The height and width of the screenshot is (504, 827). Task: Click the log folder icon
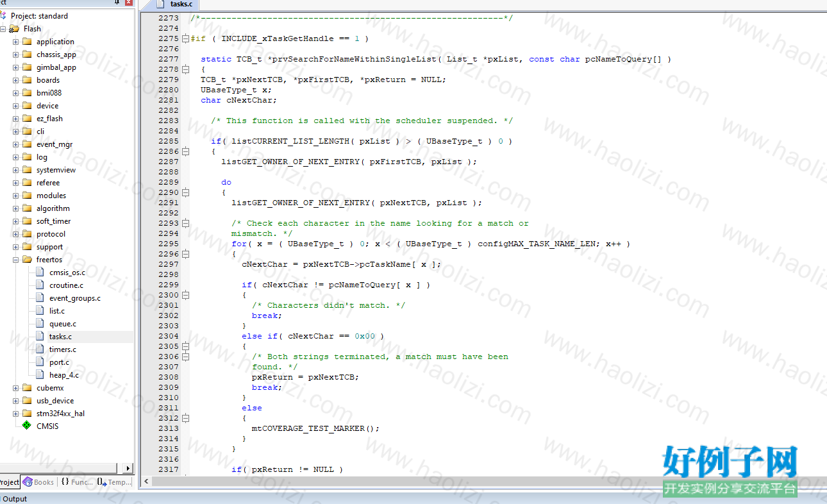[27, 157]
